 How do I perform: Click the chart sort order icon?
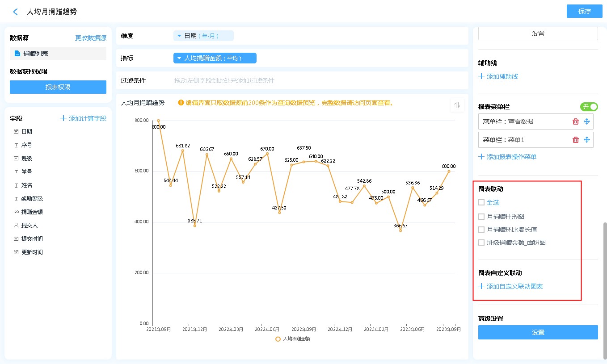(457, 105)
